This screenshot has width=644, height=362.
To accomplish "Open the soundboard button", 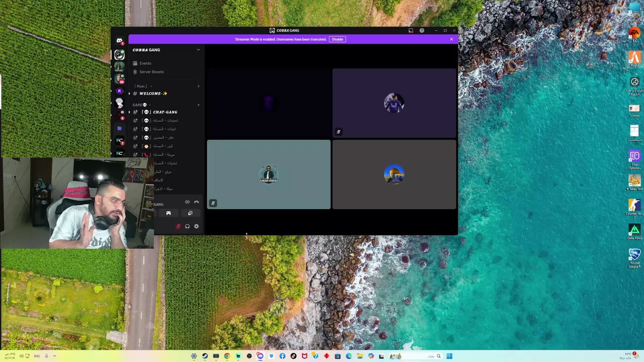I will (x=190, y=213).
